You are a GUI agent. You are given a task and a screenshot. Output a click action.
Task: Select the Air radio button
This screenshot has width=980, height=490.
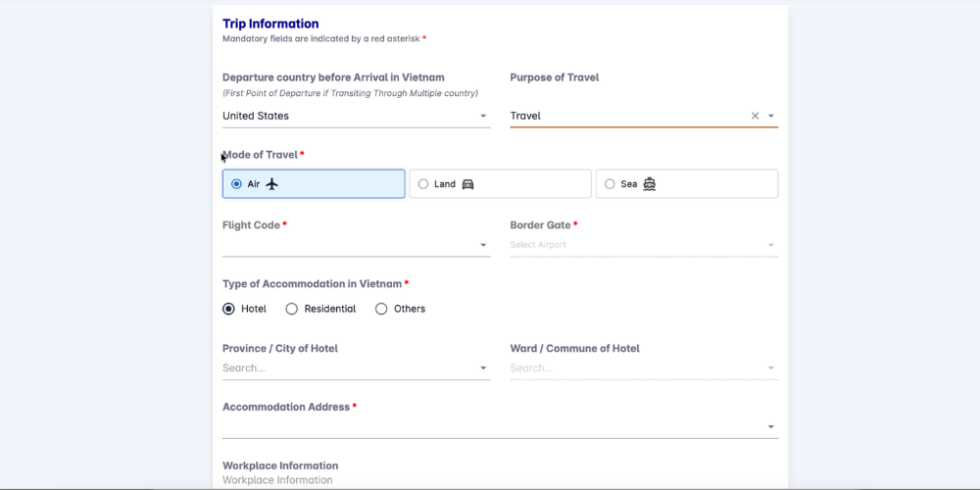point(236,184)
